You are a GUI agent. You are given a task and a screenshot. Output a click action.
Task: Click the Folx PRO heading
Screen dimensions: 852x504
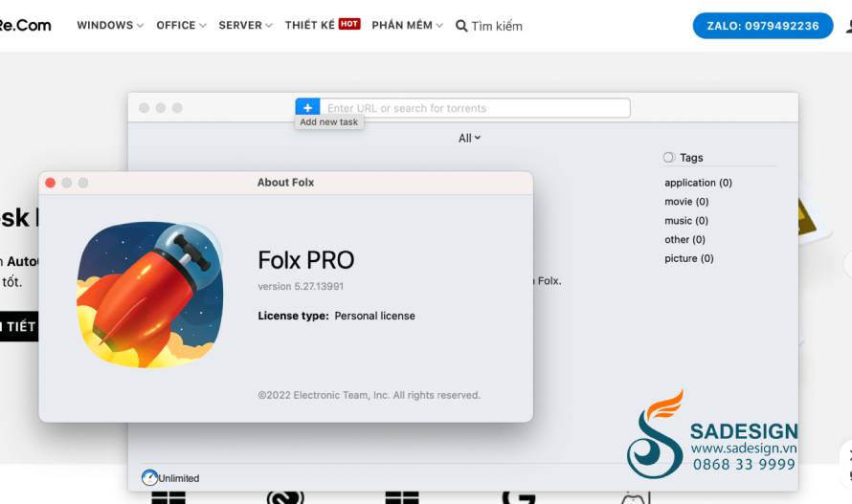(306, 260)
